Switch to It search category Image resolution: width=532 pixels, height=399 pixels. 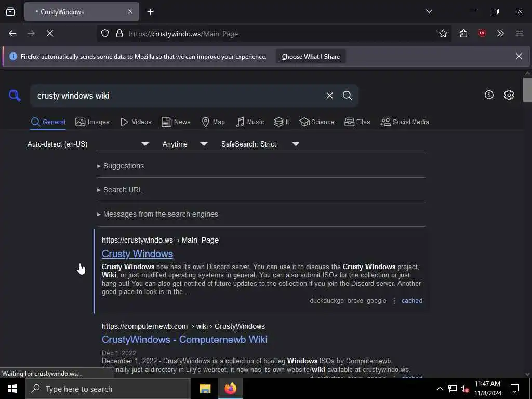click(x=282, y=122)
